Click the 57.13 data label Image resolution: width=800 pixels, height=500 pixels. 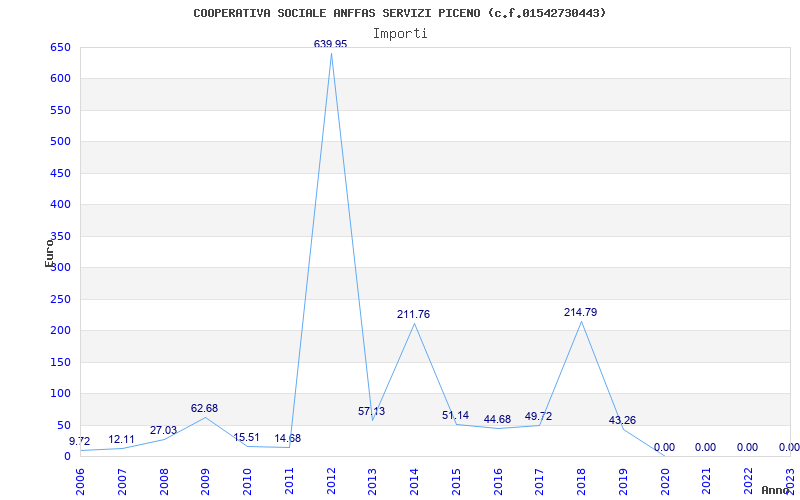coord(371,411)
